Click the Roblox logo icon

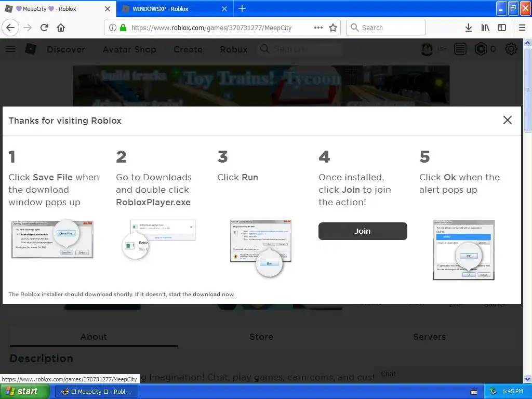(x=31, y=49)
